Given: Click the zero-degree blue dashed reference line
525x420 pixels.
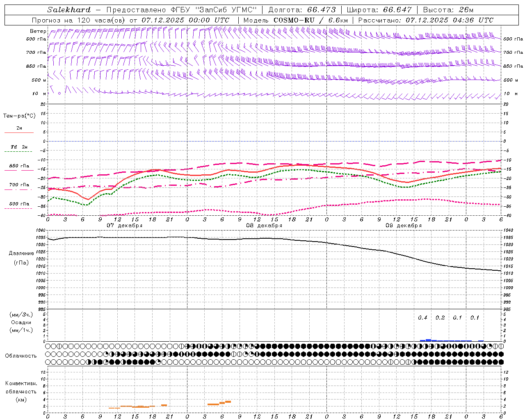Looking at the screenshot, I should tap(275, 141).
